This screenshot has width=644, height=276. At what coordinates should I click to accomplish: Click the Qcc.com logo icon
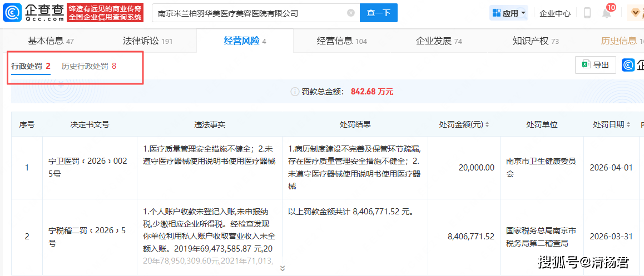point(12,12)
